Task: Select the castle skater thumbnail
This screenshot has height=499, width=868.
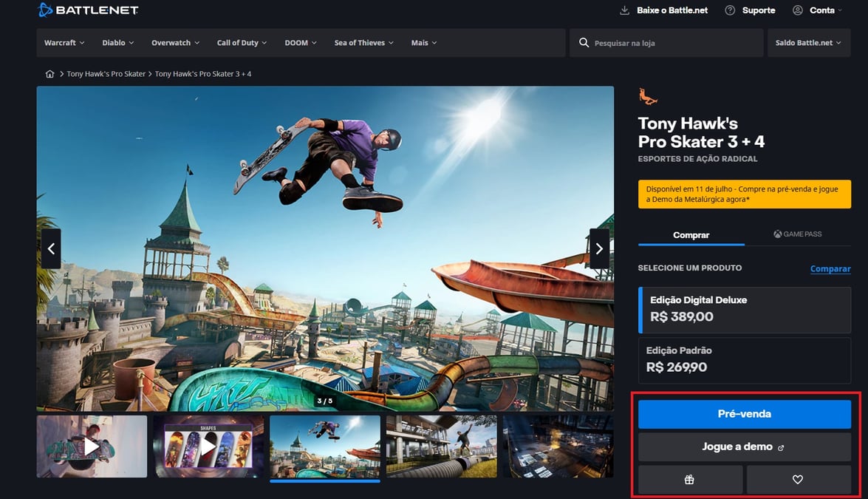Action: click(325, 447)
